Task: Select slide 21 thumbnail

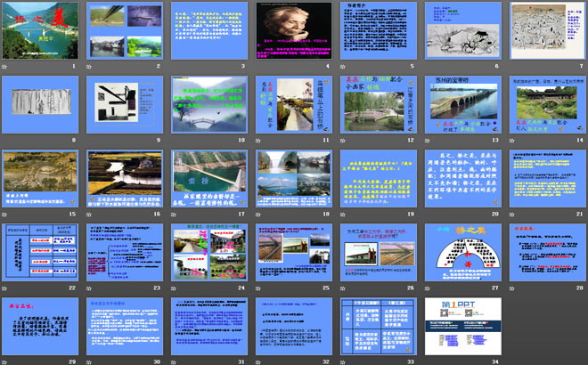Action: (x=548, y=179)
